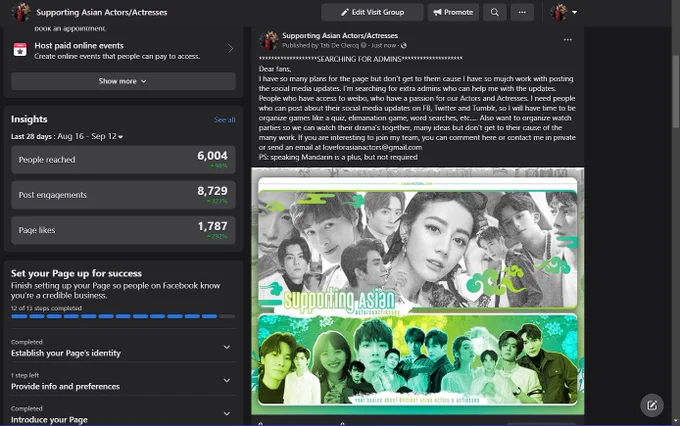Expand the Show more button
This screenshot has height=426, width=680.
click(x=123, y=81)
